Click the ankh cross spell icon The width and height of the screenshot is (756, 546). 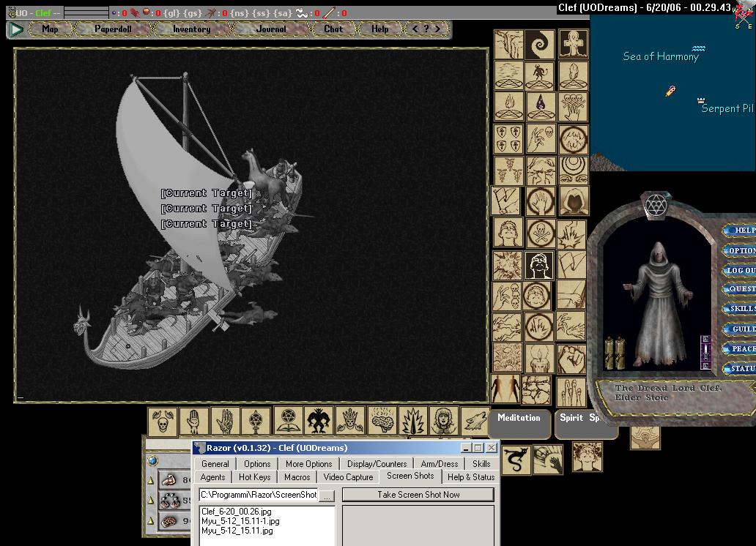(x=574, y=45)
